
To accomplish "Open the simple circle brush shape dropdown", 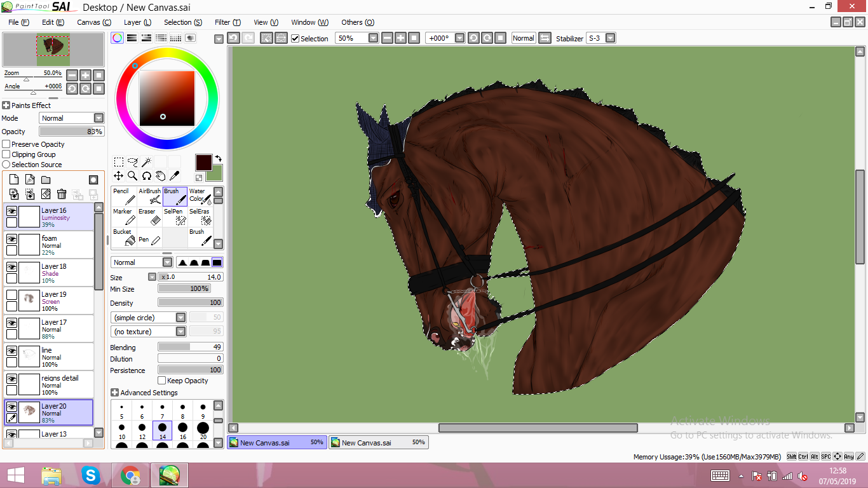I will coord(180,317).
